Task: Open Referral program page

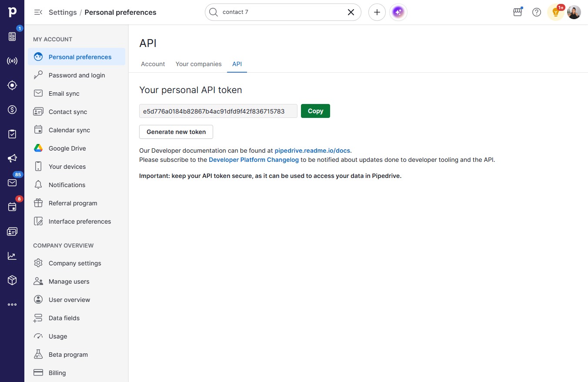Action: 77,203
